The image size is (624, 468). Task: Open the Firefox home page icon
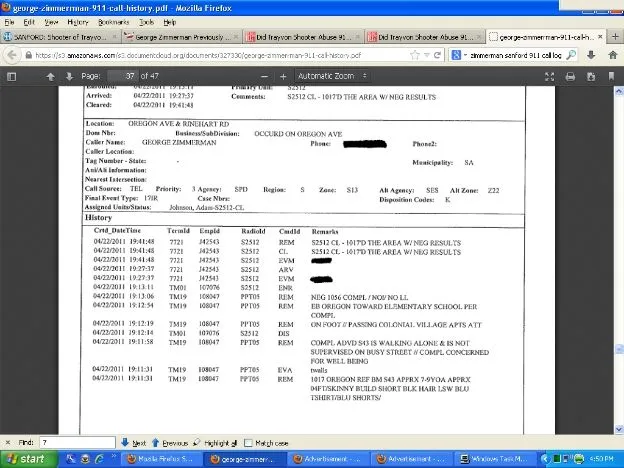612,56
